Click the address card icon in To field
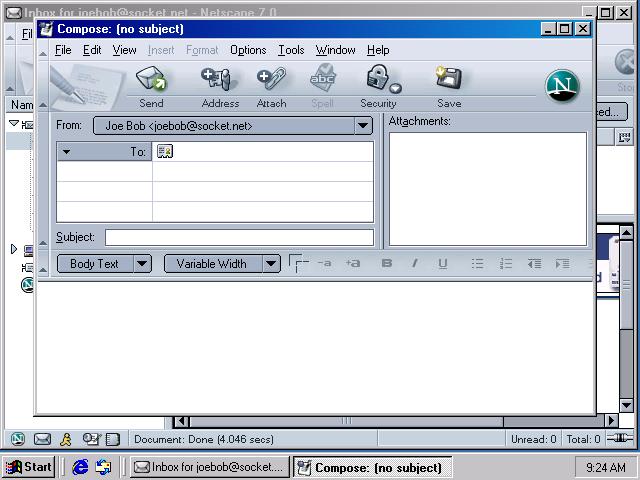 point(165,151)
